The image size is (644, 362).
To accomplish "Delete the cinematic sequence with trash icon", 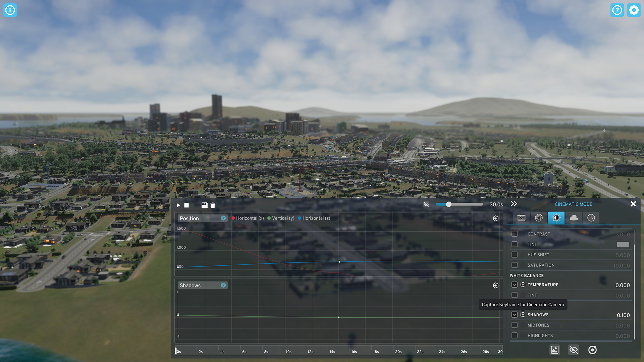I will tap(213, 205).
